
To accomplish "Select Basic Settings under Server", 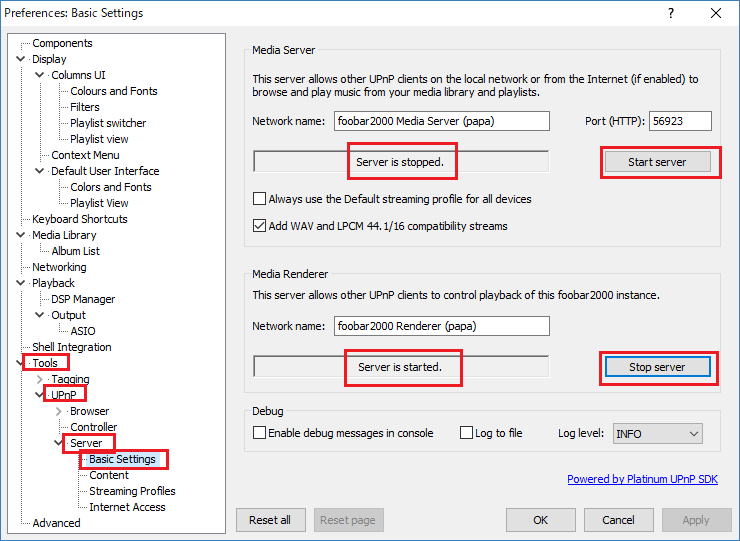I will tap(122, 459).
